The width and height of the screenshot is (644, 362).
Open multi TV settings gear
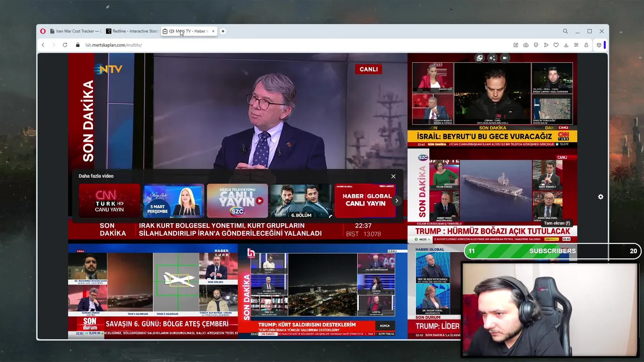(x=600, y=197)
